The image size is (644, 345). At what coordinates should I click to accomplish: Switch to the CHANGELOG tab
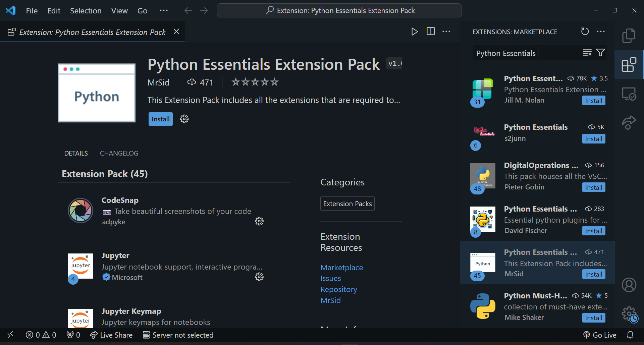coord(119,153)
